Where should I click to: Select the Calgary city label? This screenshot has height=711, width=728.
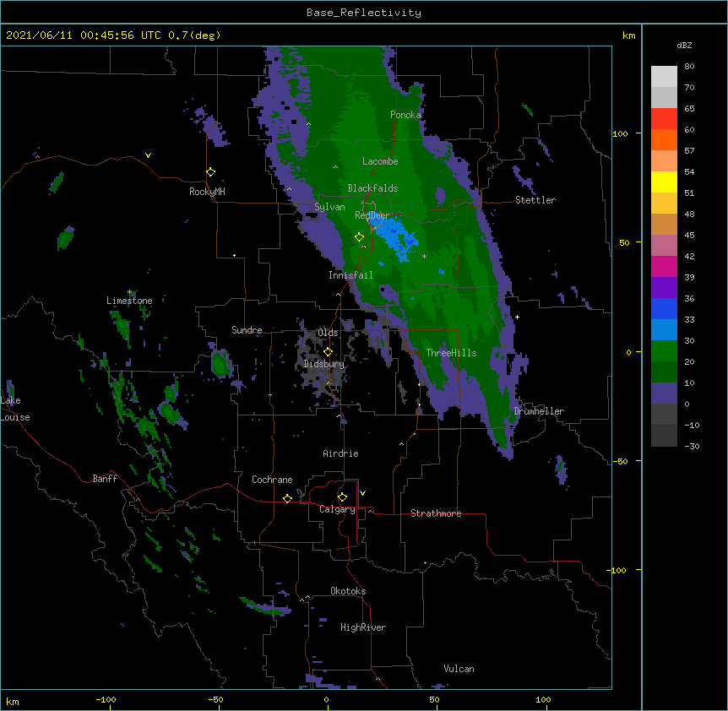coord(337,509)
